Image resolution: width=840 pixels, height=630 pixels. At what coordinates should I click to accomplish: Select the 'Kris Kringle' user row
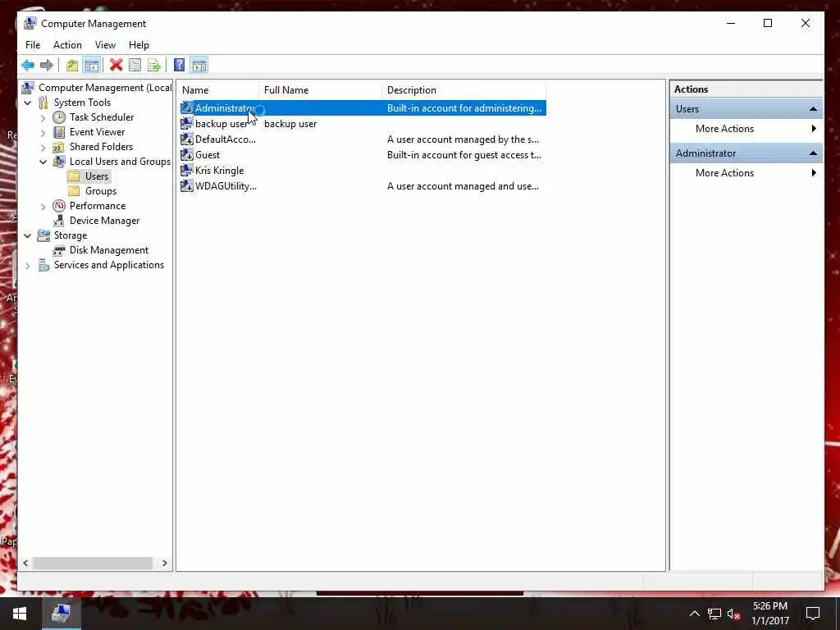[363, 171]
